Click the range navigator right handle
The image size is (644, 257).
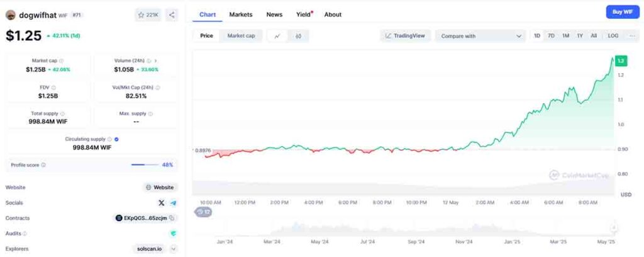coord(614,227)
